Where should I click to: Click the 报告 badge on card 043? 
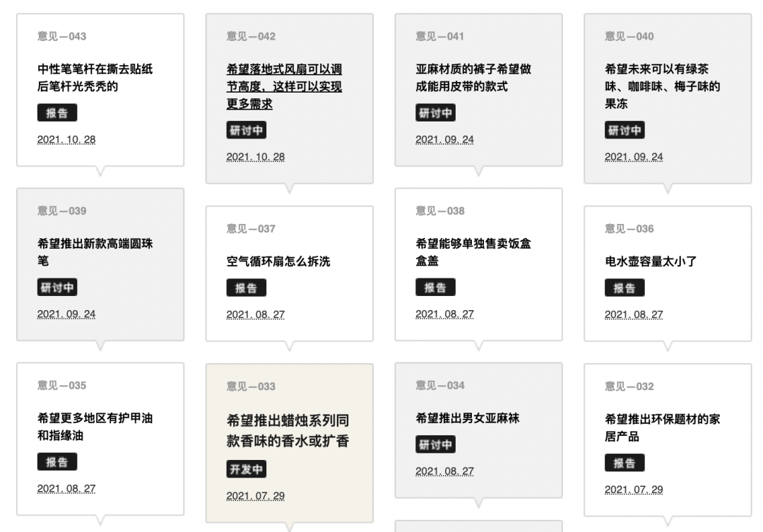tap(57, 113)
